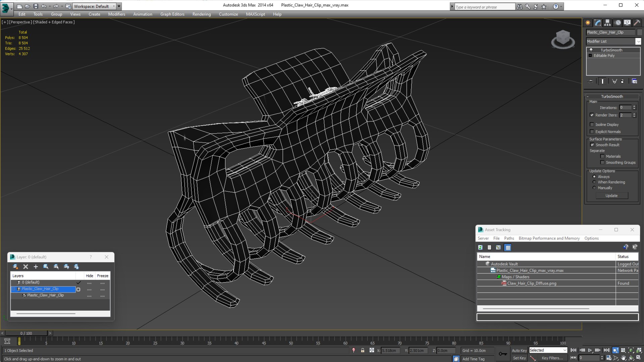Open the Modifier List dropdown
The image size is (644, 362).
(638, 41)
